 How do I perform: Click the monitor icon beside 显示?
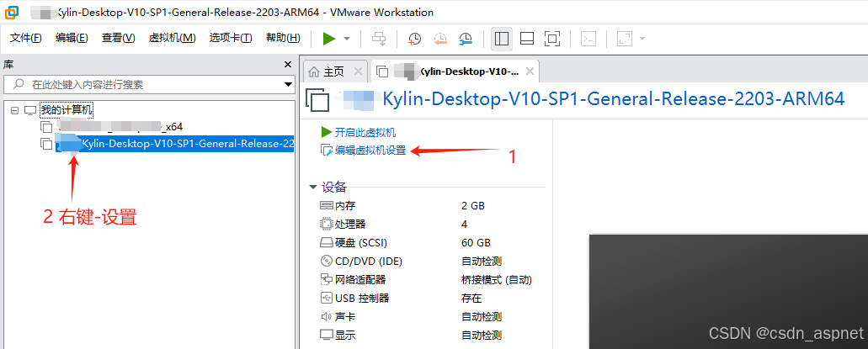coord(327,336)
